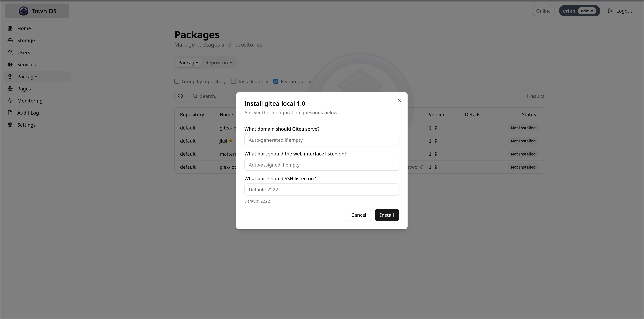The height and width of the screenshot is (319, 644).
Task: Click the refresh icon near search
Action: (x=180, y=96)
